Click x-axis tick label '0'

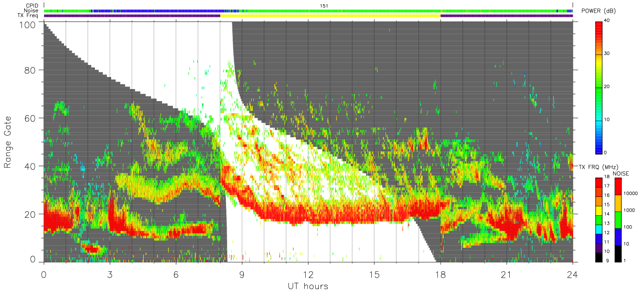click(44, 274)
